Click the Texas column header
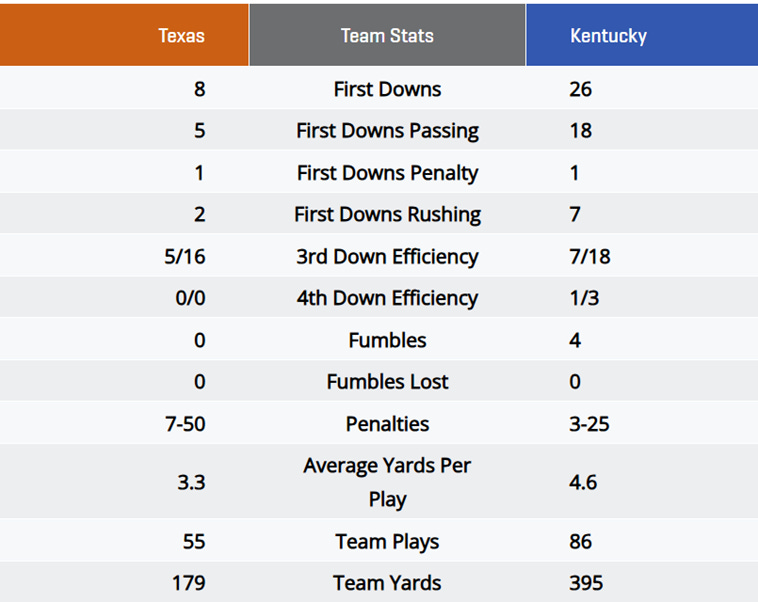This screenshot has width=758, height=602. point(181,36)
